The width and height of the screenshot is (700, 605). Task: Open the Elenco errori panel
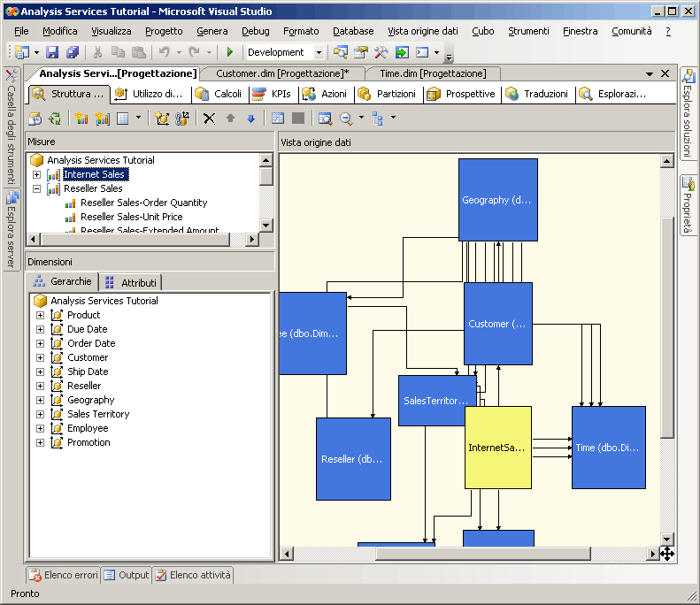[x=64, y=575]
